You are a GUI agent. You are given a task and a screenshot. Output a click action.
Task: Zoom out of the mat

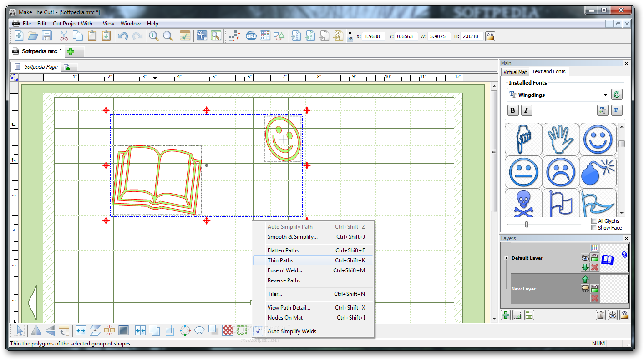pos(168,36)
